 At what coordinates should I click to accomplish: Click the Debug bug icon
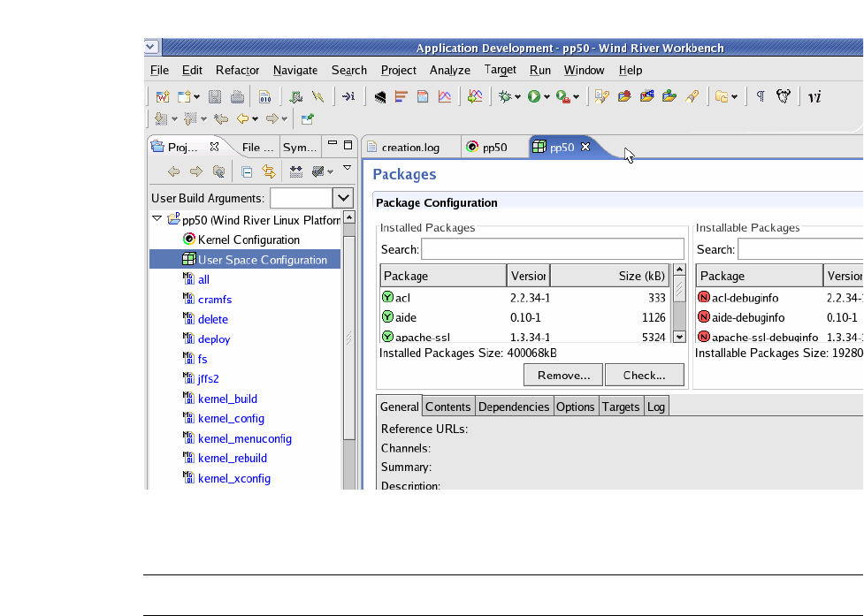click(505, 97)
